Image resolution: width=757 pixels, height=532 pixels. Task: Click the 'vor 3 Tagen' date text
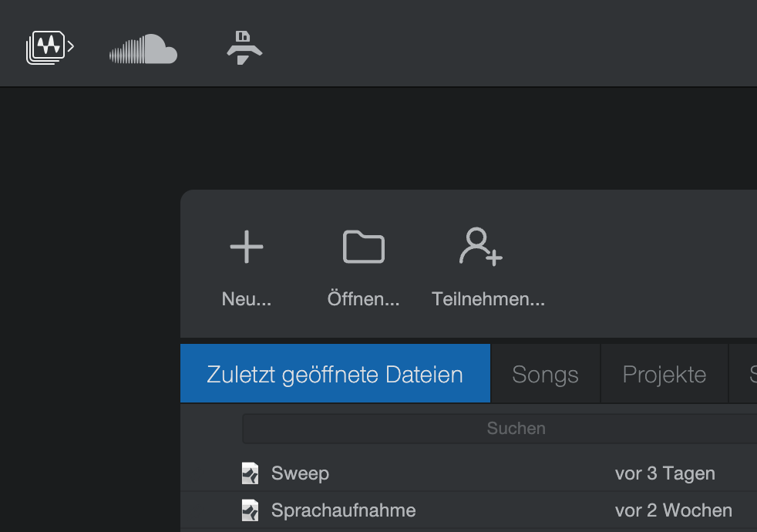[664, 473]
